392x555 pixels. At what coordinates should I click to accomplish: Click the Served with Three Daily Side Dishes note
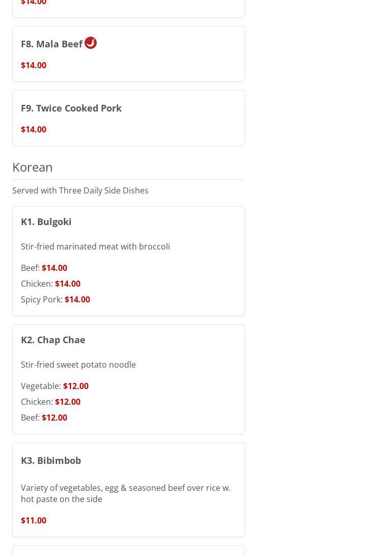pyautogui.click(x=80, y=190)
